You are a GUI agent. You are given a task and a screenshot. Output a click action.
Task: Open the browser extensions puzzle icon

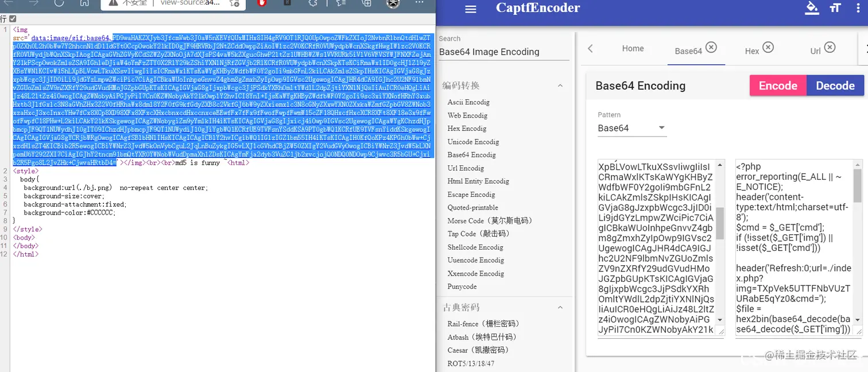click(313, 3)
